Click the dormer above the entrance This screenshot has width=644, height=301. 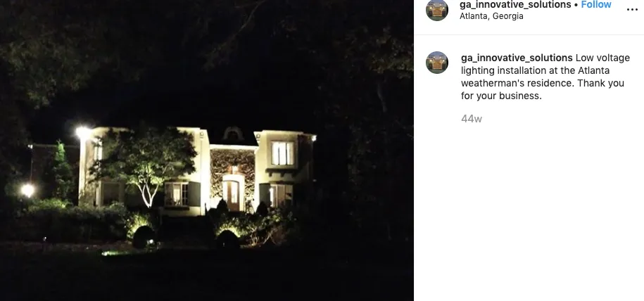[x=233, y=134]
